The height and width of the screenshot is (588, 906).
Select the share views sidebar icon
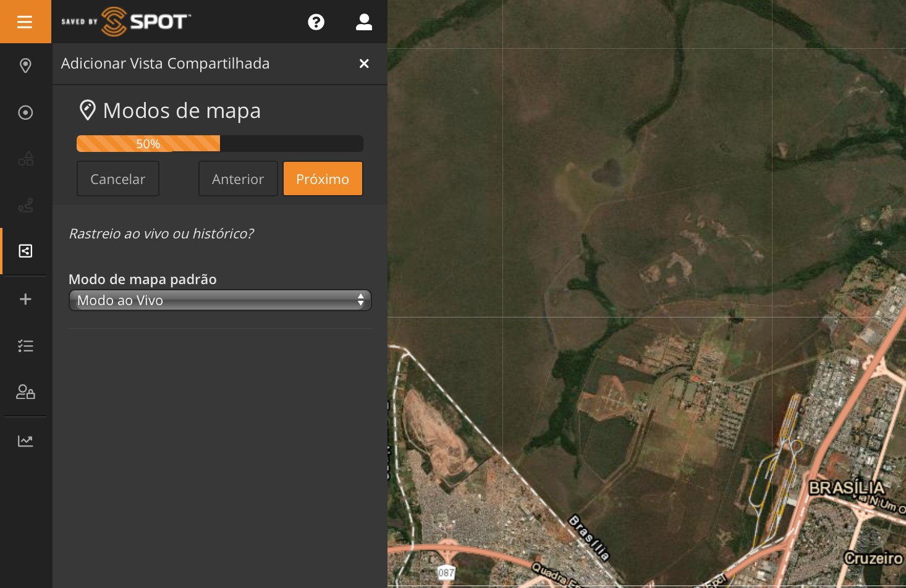25,251
